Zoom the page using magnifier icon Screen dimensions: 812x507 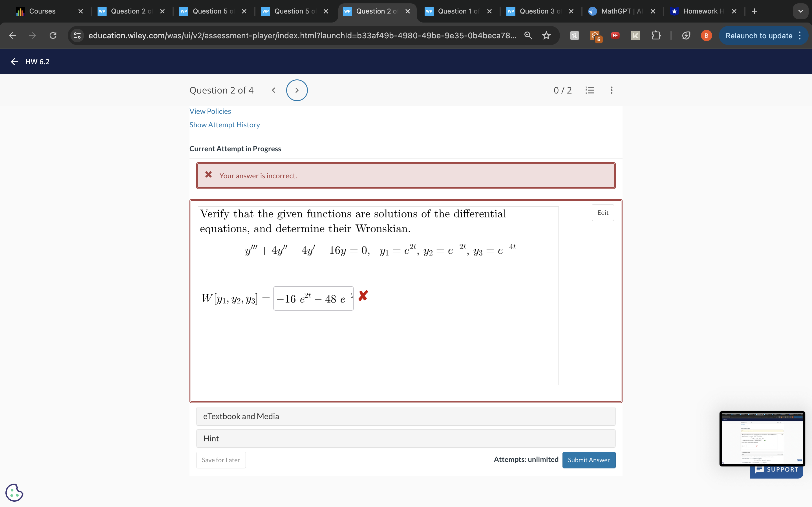click(x=528, y=35)
